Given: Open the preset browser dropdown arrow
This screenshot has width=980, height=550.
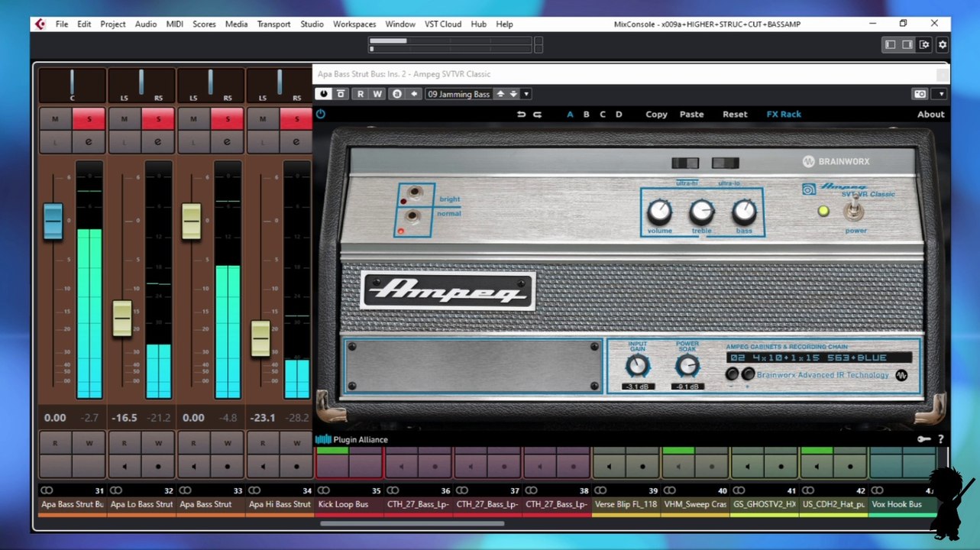Looking at the screenshot, I should pos(526,94).
